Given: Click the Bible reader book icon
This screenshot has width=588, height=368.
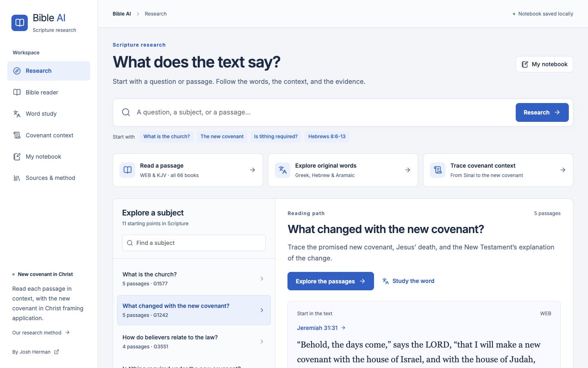Looking at the screenshot, I should coord(17,92).
